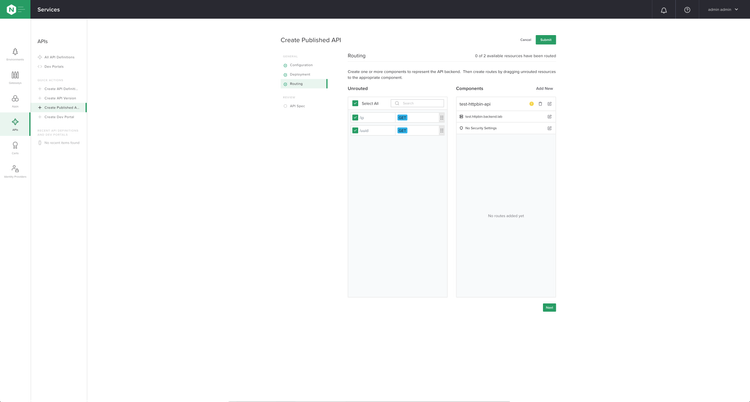Screen dimensions: 750x402
Task: Open the notifications bell in header
Action: point(663,10)
